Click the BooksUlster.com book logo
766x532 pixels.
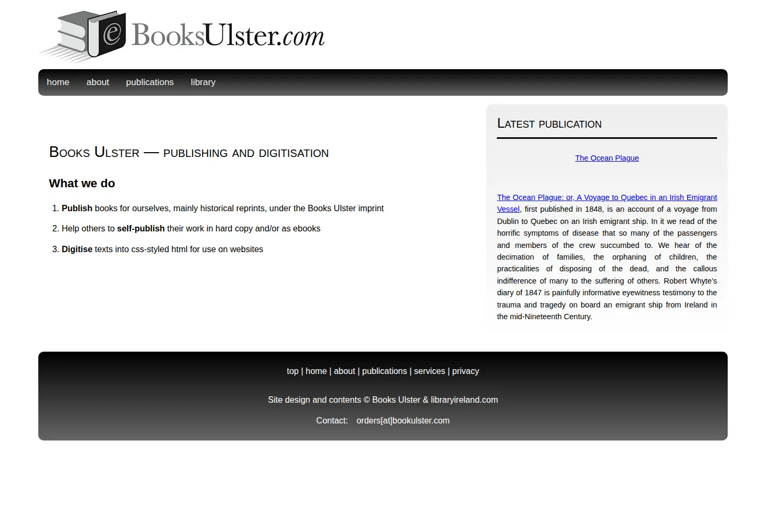pos(182,36)
